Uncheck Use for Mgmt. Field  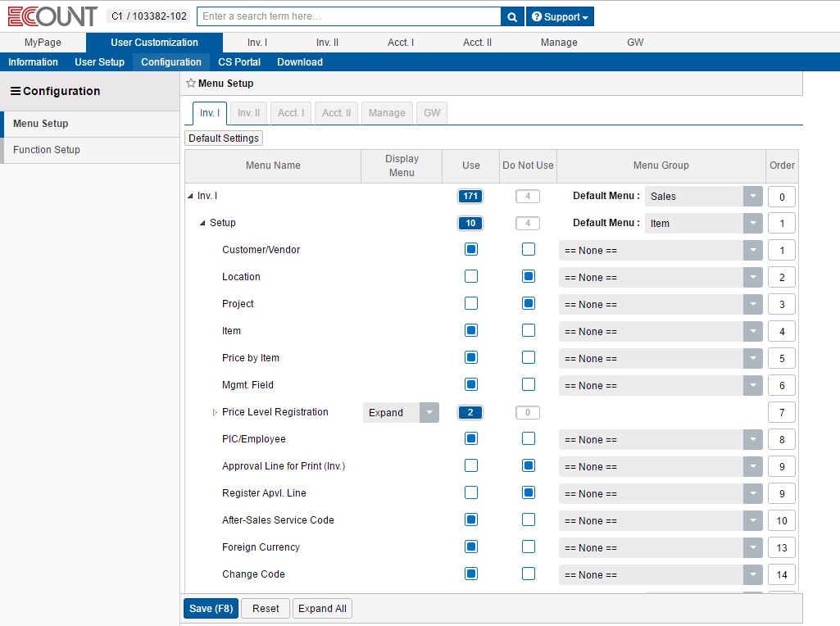point(471,384)
